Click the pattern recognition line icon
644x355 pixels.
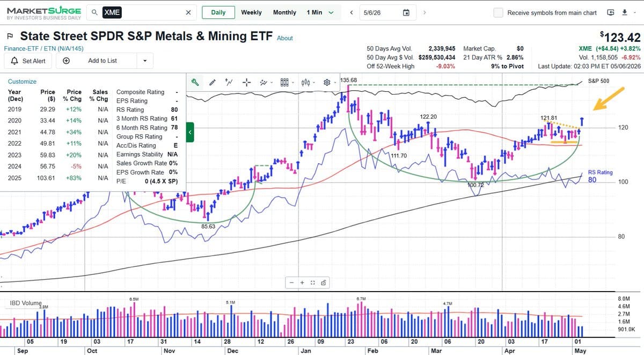[263, 82]
